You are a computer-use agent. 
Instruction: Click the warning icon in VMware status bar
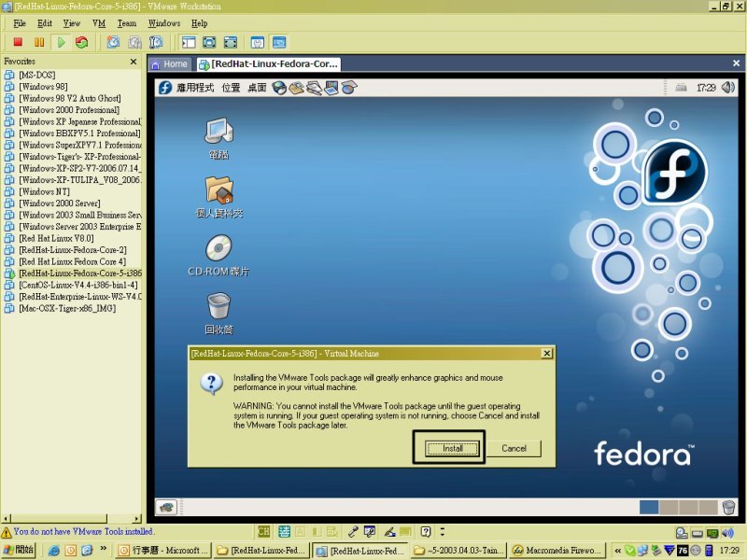7,532
